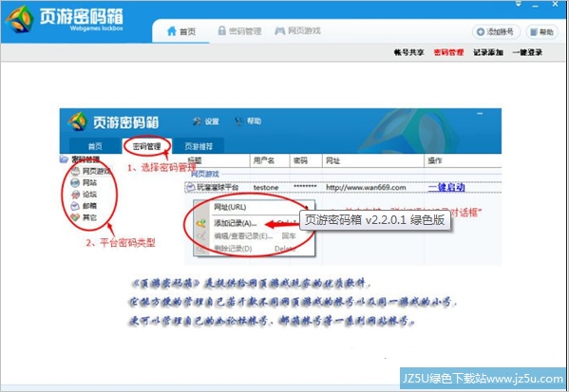Open the 网页游戏 tab with the gamepad icon
The height and width of the screenshot is (392, 569).
[x=298, y=31]
